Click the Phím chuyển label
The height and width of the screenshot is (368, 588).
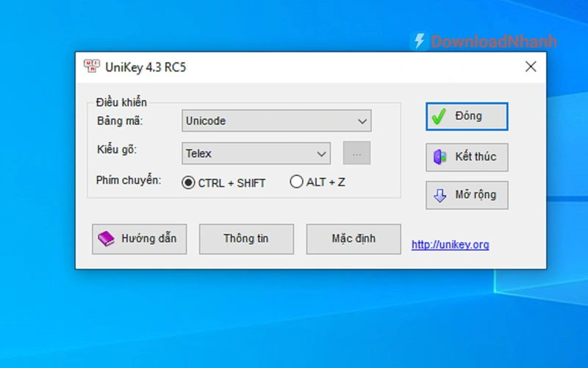(129, 180)
